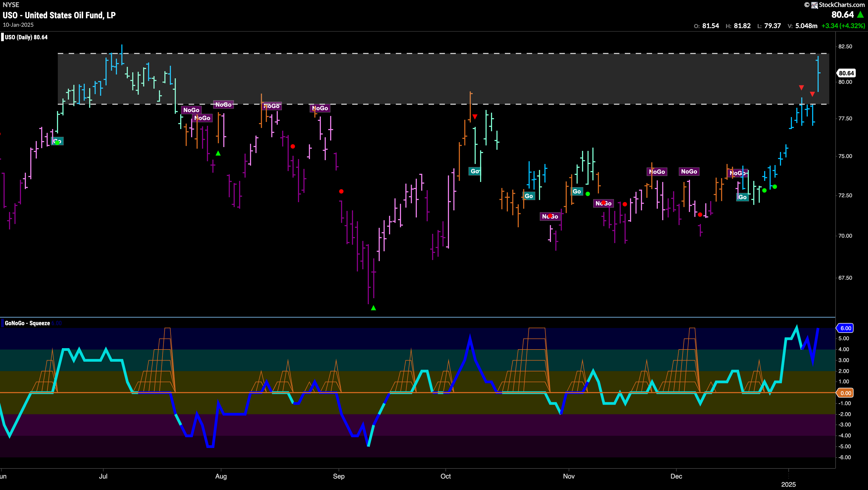Click the 72.50 price axis label

[x=845, y=196]
